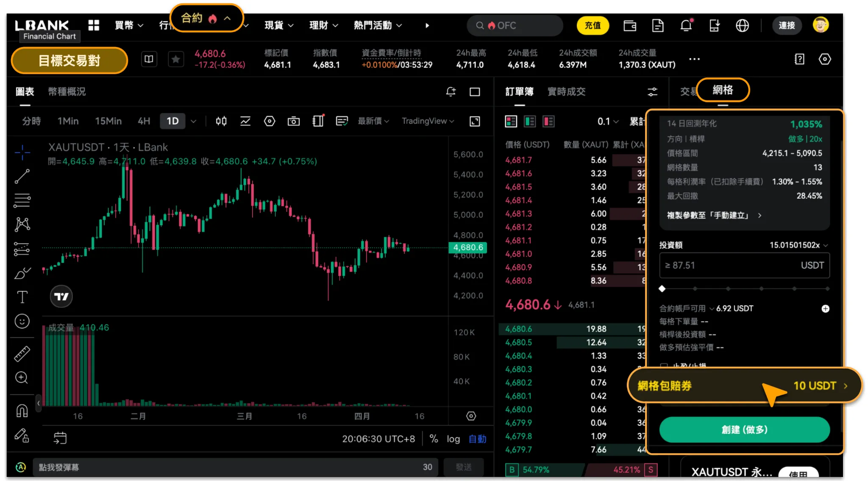Viewport: 868px width, 485px height.
Task: Toggle percent scale on chart
Action: [434, 439]
